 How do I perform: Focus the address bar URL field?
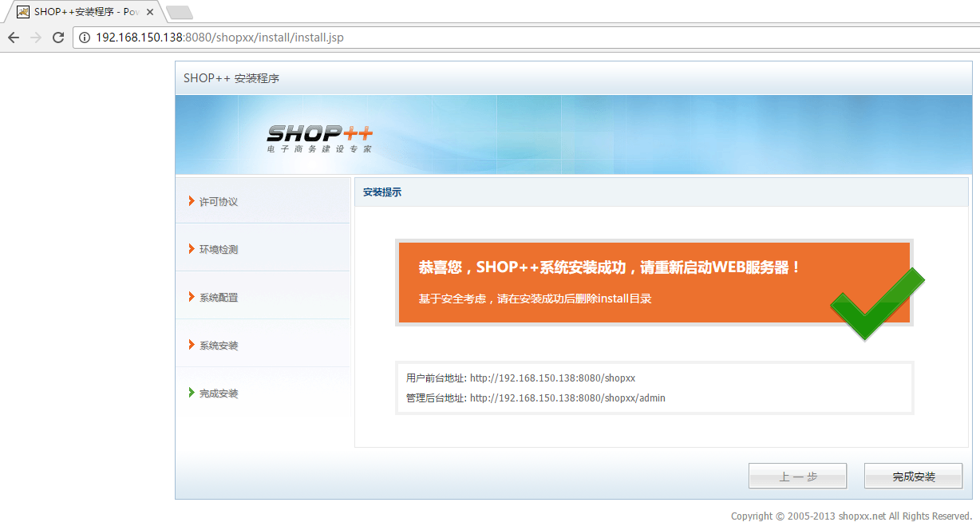527,38
